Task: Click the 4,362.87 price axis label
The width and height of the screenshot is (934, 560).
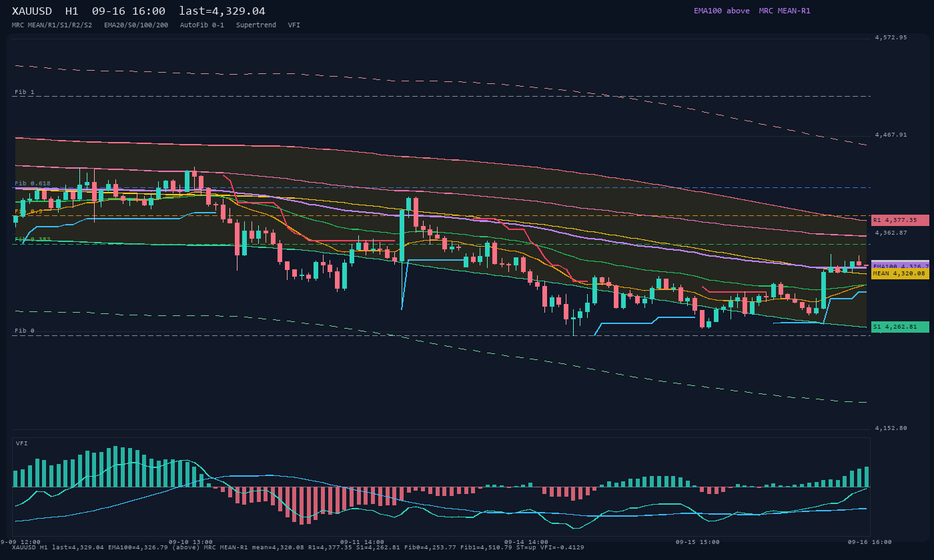Action: click(x=891, y=233)
